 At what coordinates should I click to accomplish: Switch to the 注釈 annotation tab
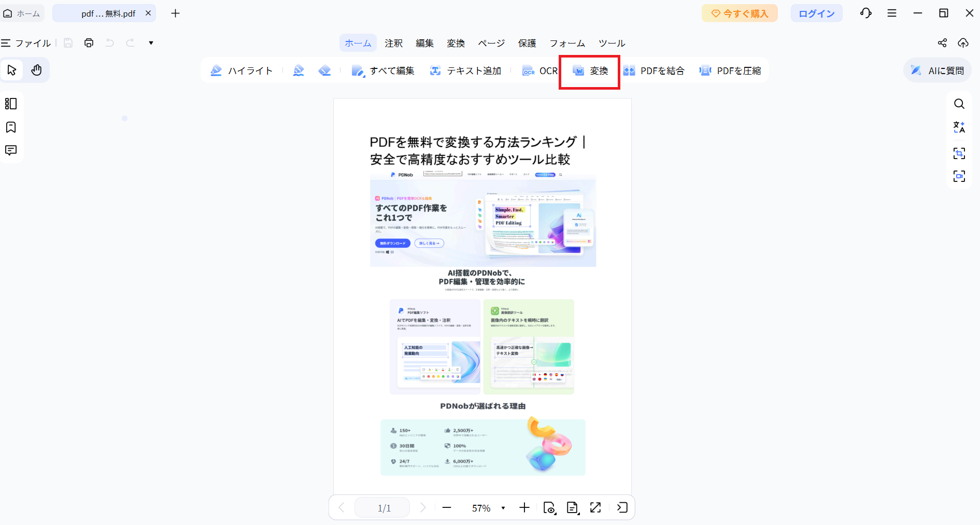tap(394, 43)
